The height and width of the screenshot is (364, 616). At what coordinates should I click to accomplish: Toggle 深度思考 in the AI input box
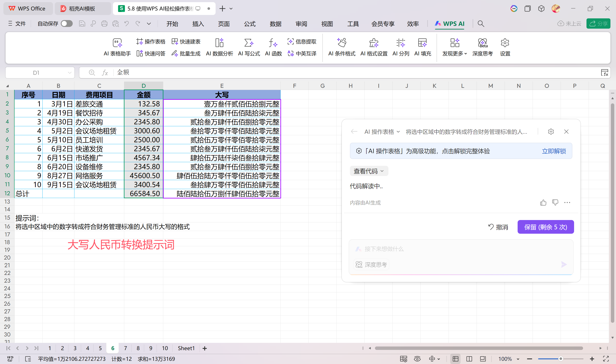[x=371, y=264]
